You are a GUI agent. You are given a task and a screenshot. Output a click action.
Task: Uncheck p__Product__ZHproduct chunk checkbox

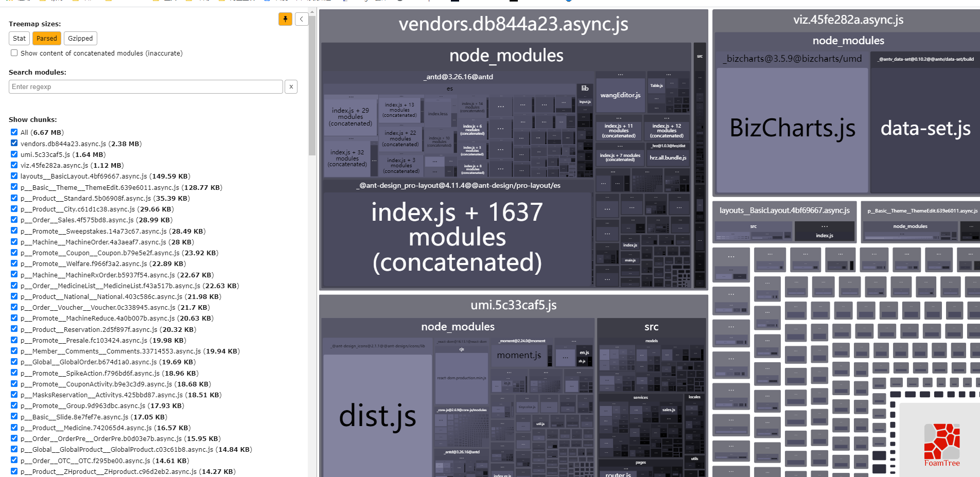(x=14, y=471)
